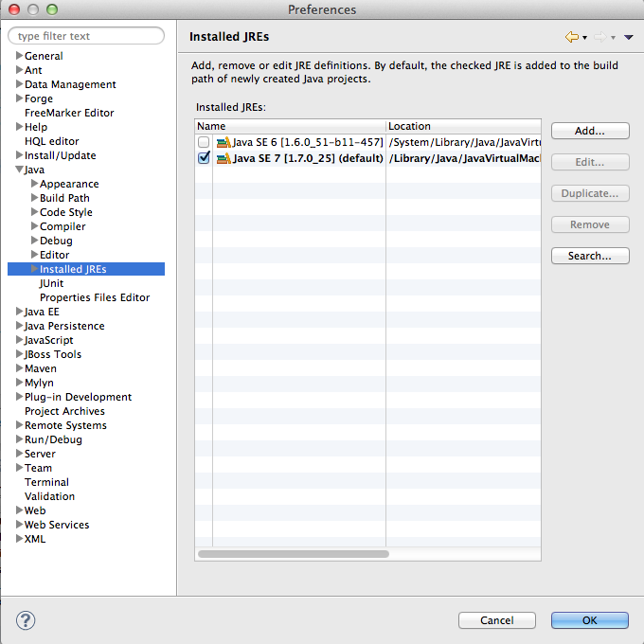Expand the General preferences node
Viewport: 644px width, 644px height.
[x=19, y=55]
